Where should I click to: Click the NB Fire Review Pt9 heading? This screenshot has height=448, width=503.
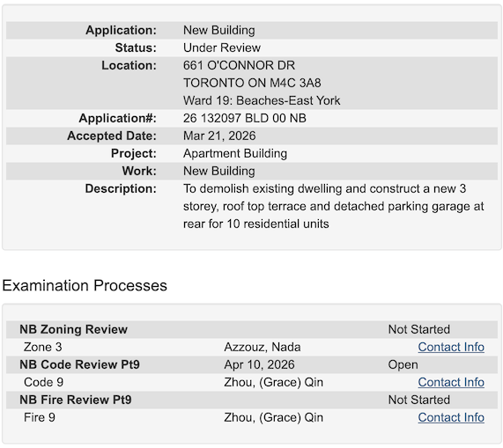[x=76, y=400]
